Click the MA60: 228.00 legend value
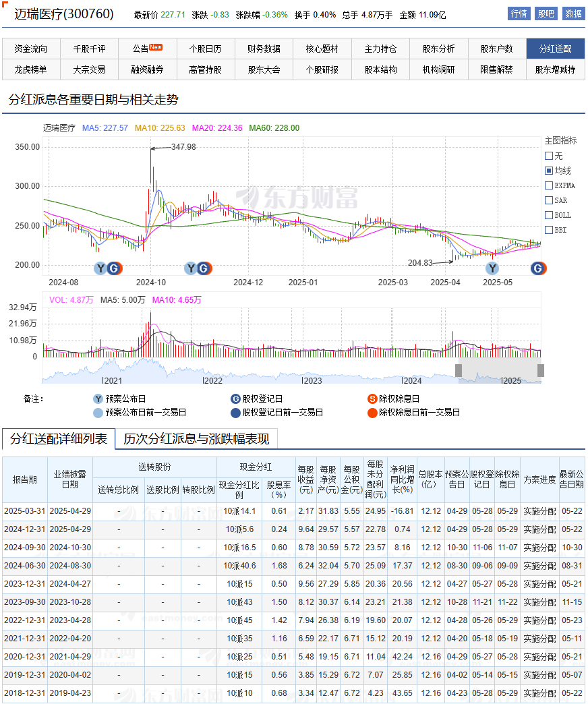This screenshot has height=704, width=588. 274,128
